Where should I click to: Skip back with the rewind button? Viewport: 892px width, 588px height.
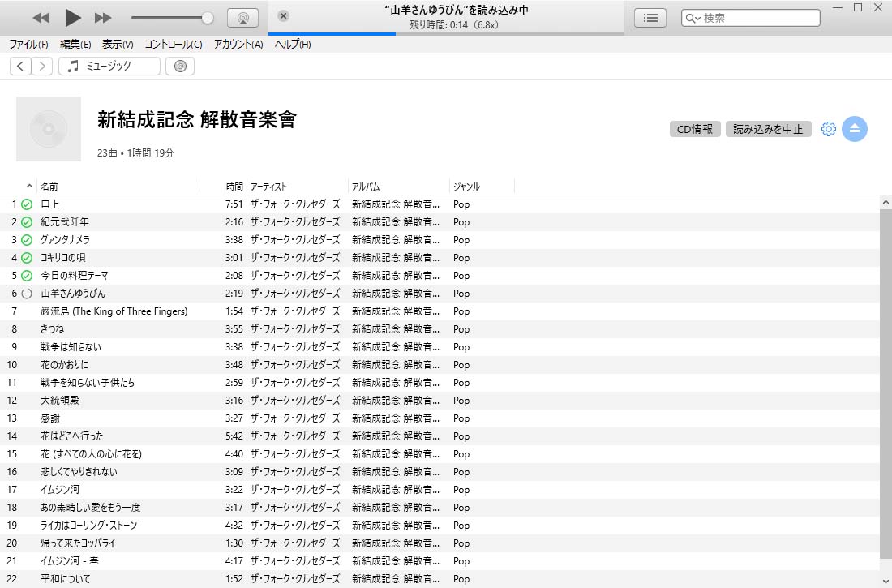pos(41,17)
